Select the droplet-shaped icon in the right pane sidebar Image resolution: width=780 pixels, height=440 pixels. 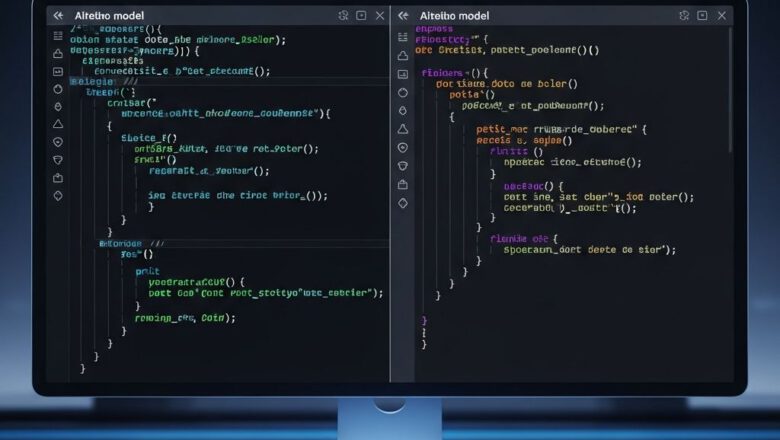[x=403, y=110]
